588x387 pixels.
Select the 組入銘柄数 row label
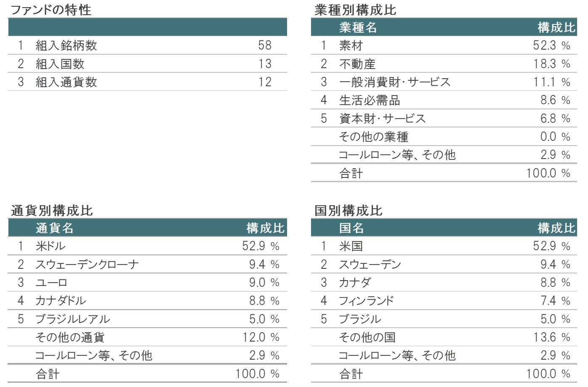click(x=66, y=45)
